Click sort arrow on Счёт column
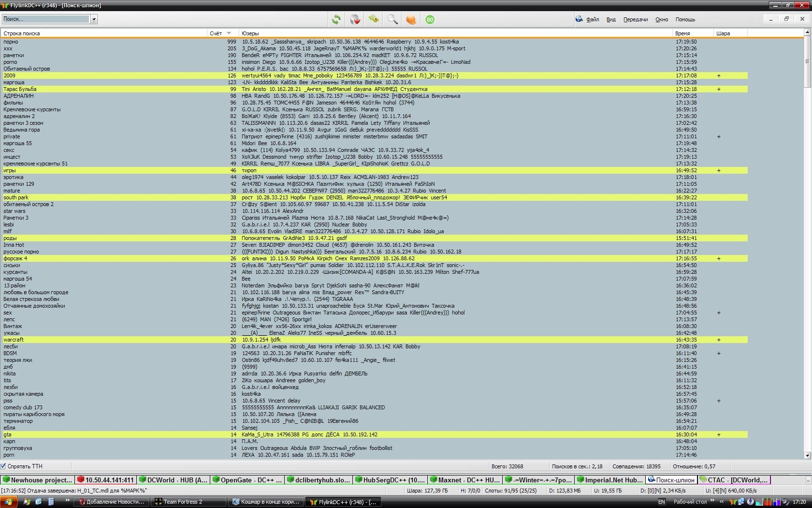 229,33
